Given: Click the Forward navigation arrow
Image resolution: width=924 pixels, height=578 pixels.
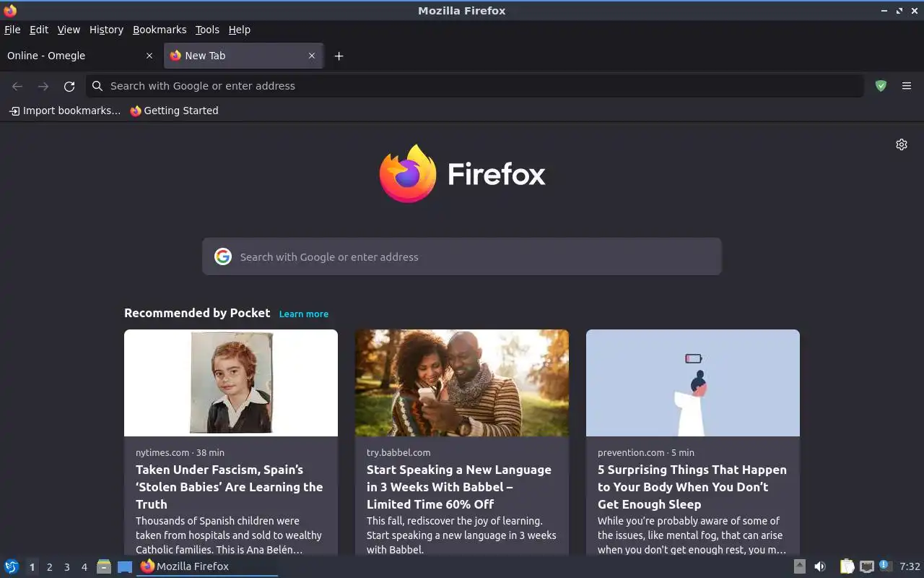Looking at the screenshot, I should click(x=43, y=86).
